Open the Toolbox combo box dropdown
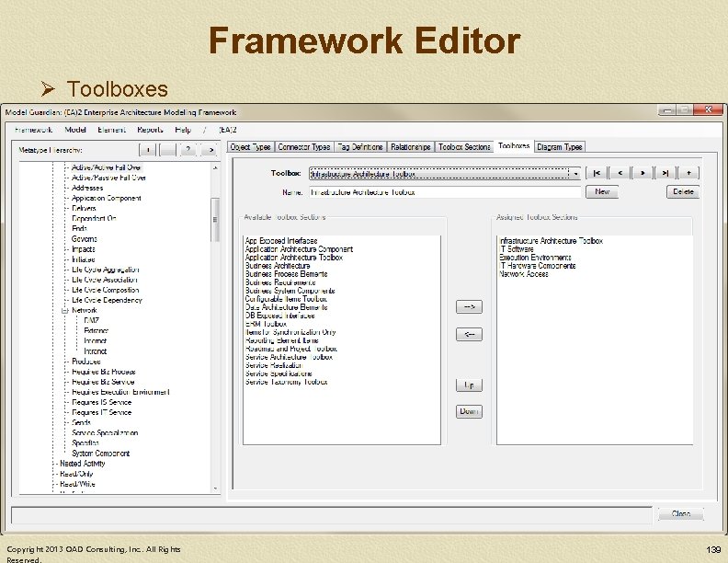 575,174
